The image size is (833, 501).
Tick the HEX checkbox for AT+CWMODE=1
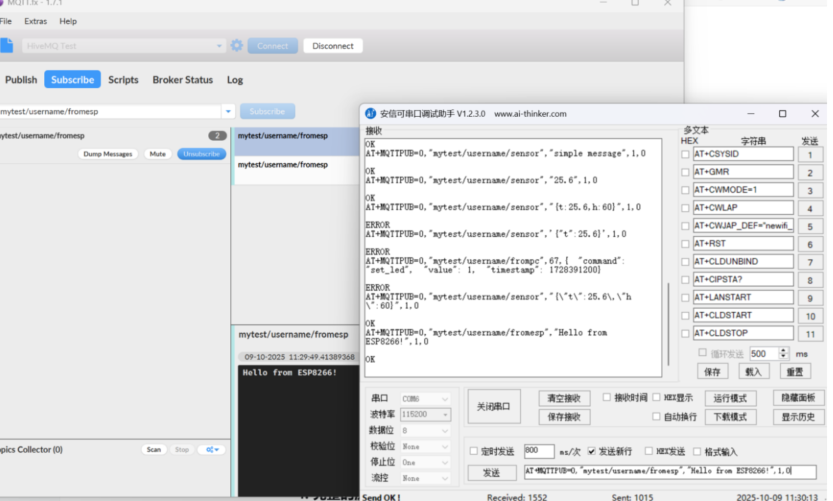(685, 190)
